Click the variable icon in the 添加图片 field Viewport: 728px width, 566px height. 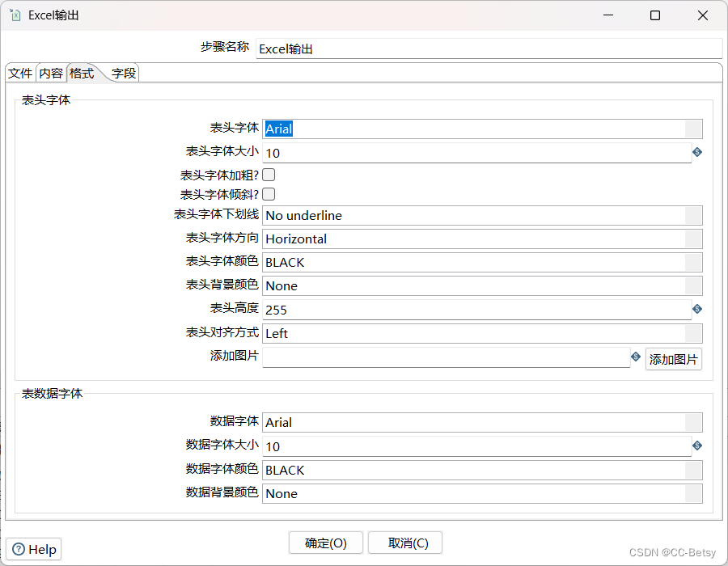pyautogui.click(x=636, y=357)
